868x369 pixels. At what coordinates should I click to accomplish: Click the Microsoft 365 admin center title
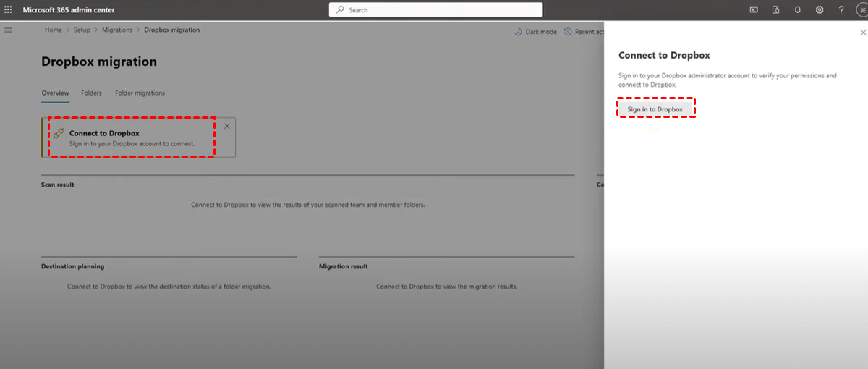[x=69, y=10]
